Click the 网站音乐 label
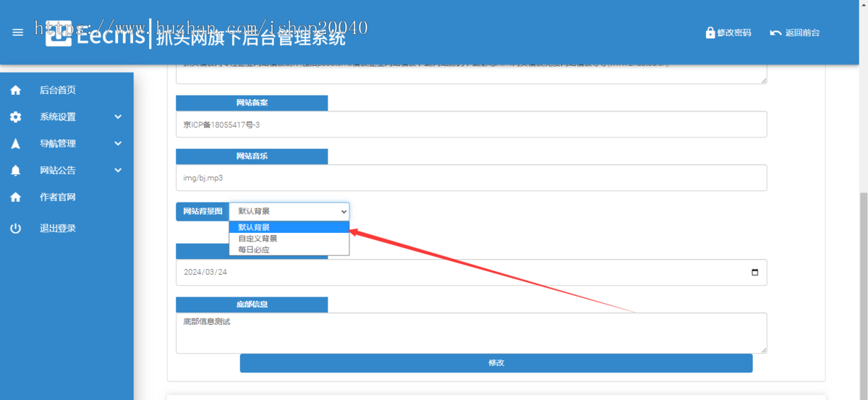The width and height of the screenshot is (868, 400). (252, 156)
